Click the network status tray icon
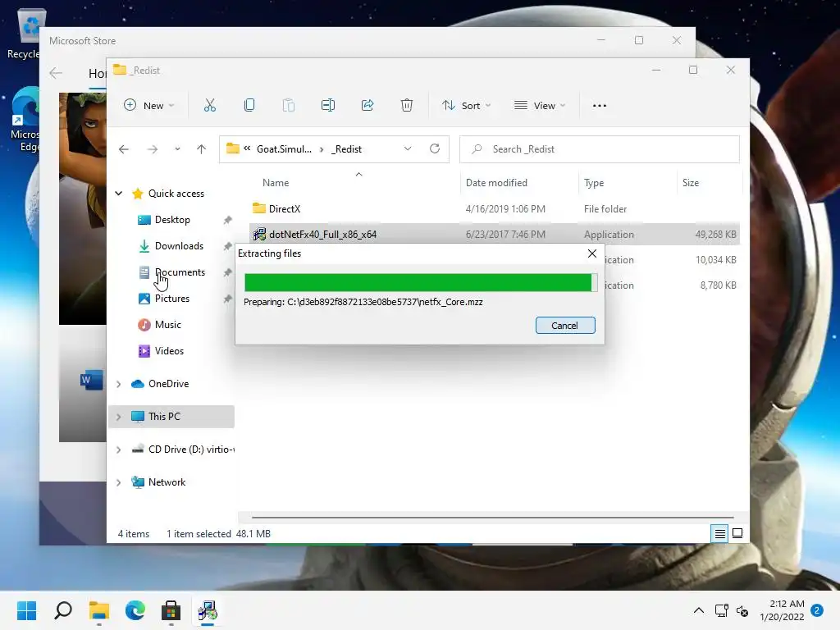This screenshot has height=630, width=840. [x=722, y=610]
